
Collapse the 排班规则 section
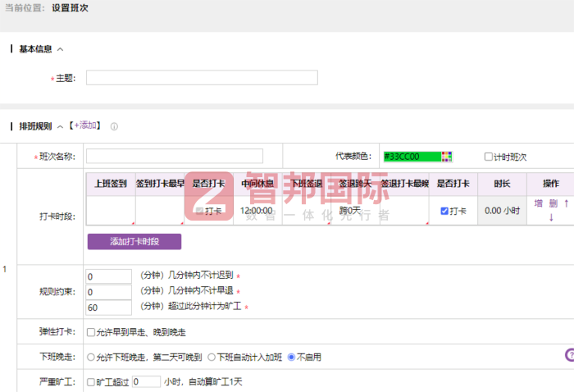tap(61, 126)
